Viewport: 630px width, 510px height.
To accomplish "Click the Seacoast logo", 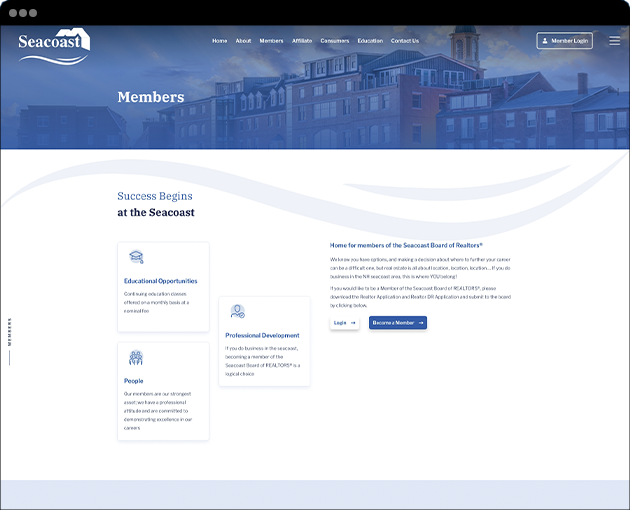I will click(x=54, y=46).
